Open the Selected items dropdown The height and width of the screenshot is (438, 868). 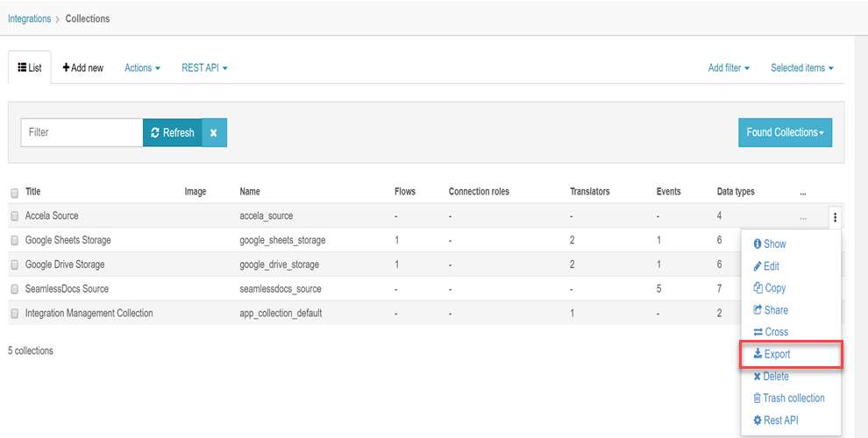tap(801, 67)
